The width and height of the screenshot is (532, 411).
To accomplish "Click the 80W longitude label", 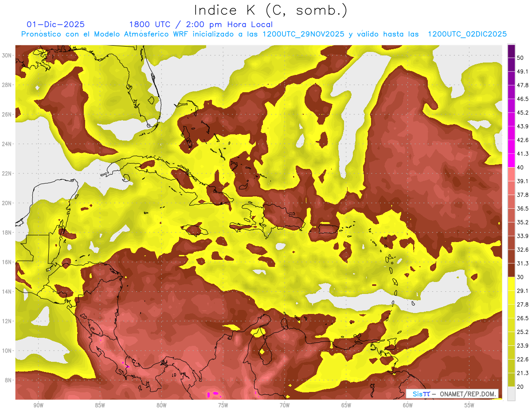I will 161,405.
